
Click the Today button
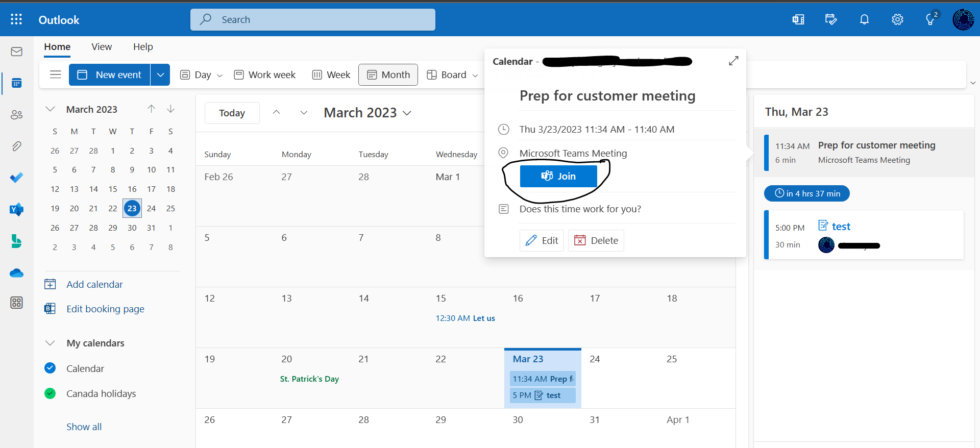(x=232, y=113)
